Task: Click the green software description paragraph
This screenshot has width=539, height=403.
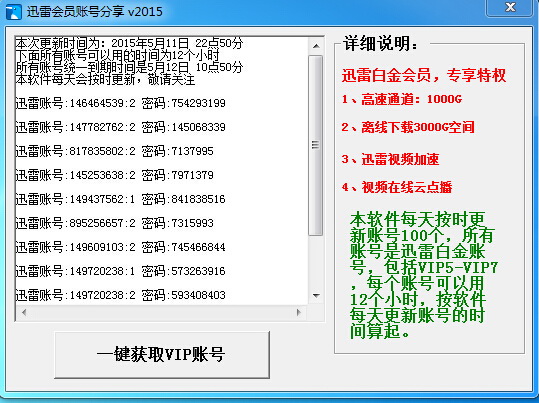Action: click(x=423, y=276)
